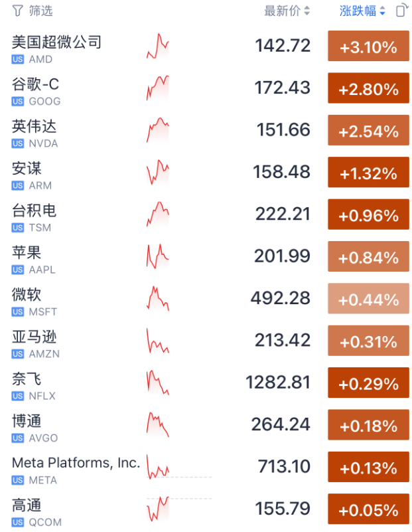The height and width of the screenshot is (532, 412).
Task: Sort the list by 最新价 column
Action: 287,11
